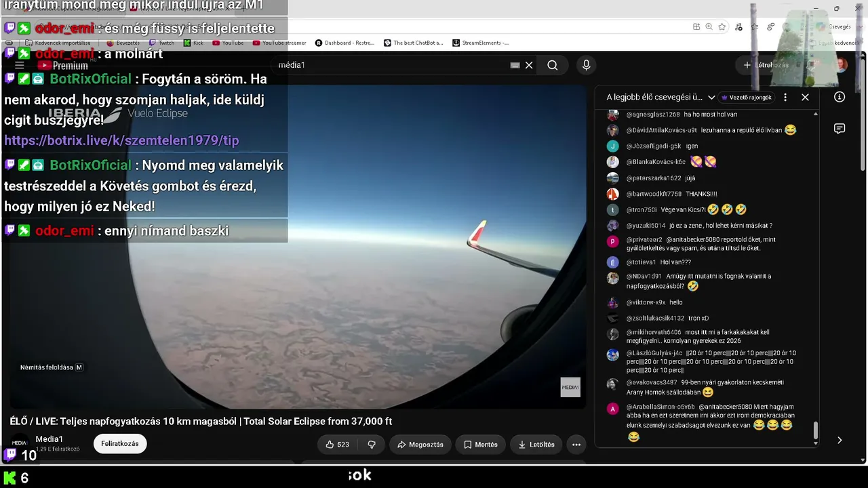Open the YouTube streamer bookmark
The height and width of the screenshot is (488, 868).
pyautogui.click(x=279, y=43)
